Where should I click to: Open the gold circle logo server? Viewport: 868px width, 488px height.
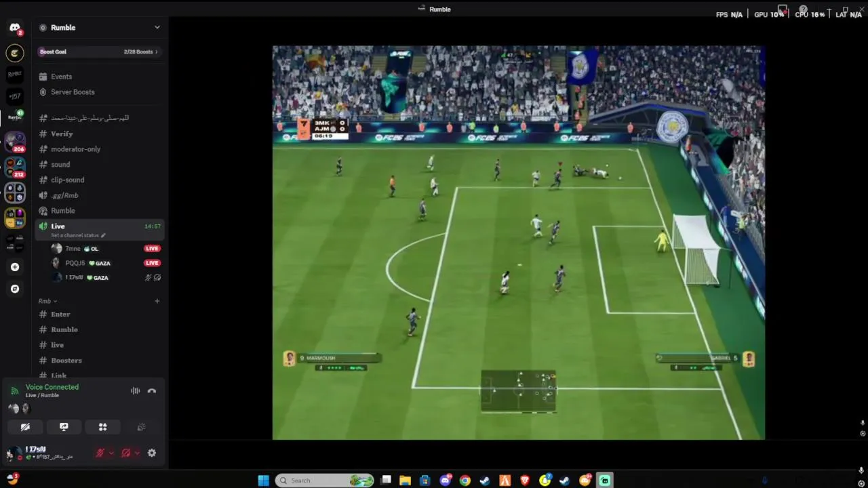tap(15, 53)
